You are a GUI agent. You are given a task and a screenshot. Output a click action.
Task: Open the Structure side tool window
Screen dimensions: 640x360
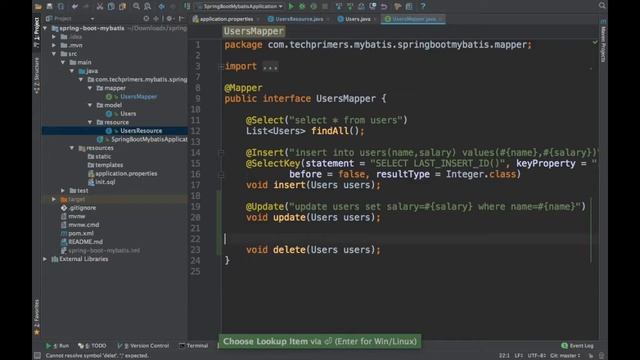(37, 76)
